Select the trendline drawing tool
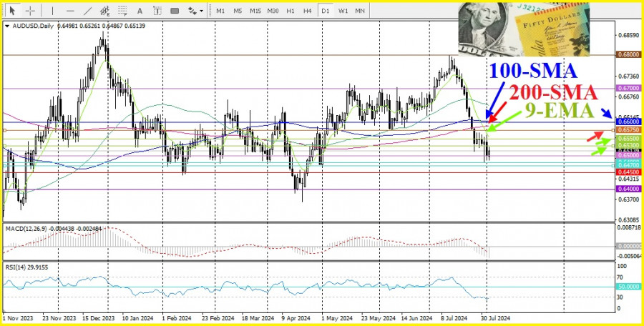The width and height of the screenshot is (644, 326). click(x=87, y=11)
